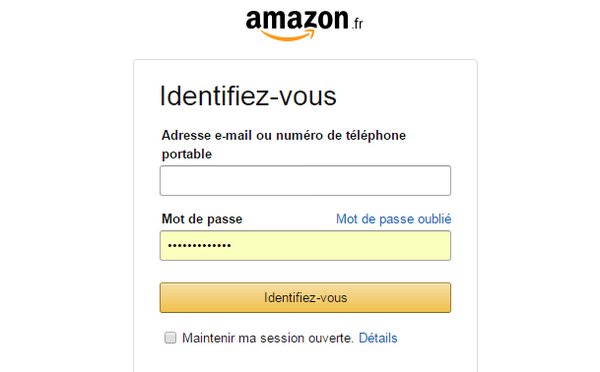Screen dimensions: 600x372
Task: Click the "Adresse e-mail ou numéro de téléphone" label
Action: [x=284, y=135]
